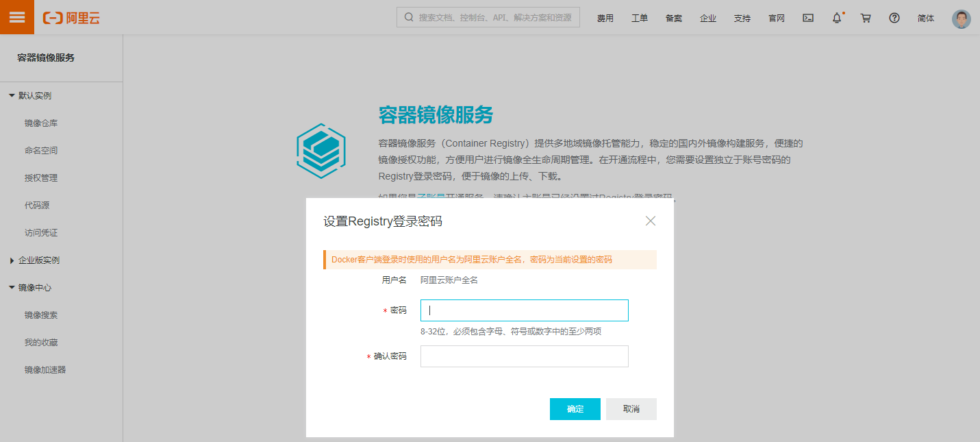Close the Registry password dialog
The height and width of the screenshot is (442, 980).
651,221
